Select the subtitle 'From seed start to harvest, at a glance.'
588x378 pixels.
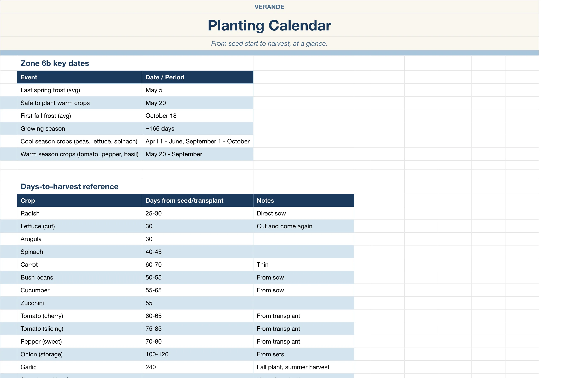pos(269,43)
